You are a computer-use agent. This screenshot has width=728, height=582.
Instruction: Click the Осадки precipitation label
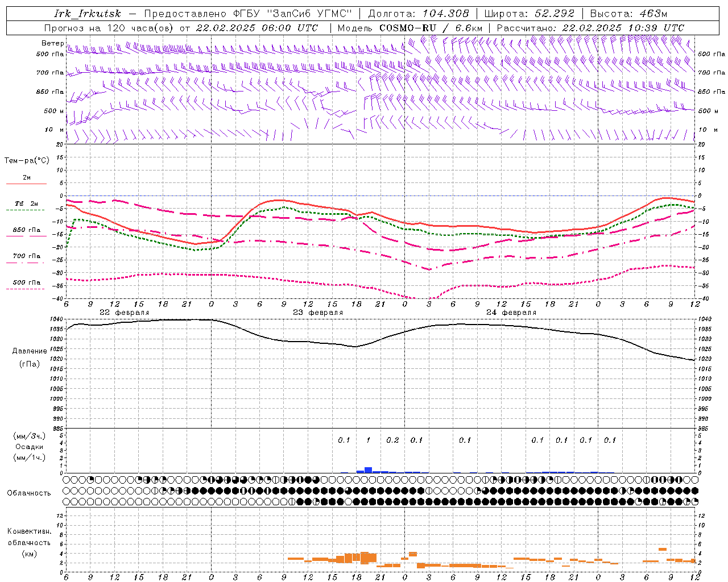pos(30,447)
